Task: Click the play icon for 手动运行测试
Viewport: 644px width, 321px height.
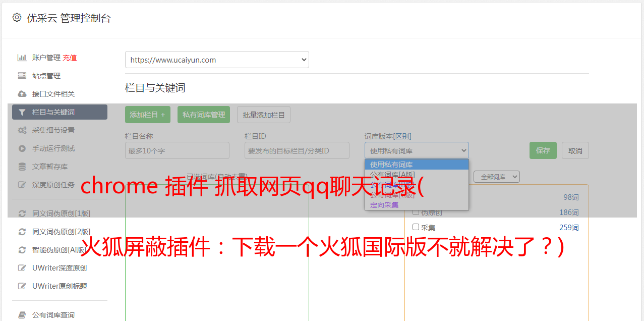Action: click(x=22, y=148)
